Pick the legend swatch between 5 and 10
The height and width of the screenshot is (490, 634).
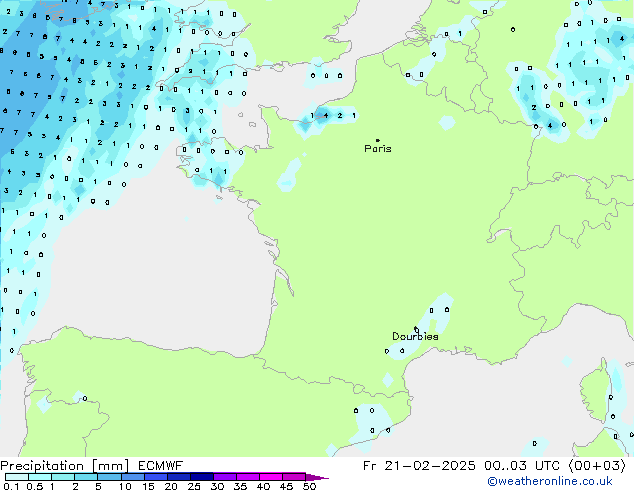[109, 477]
